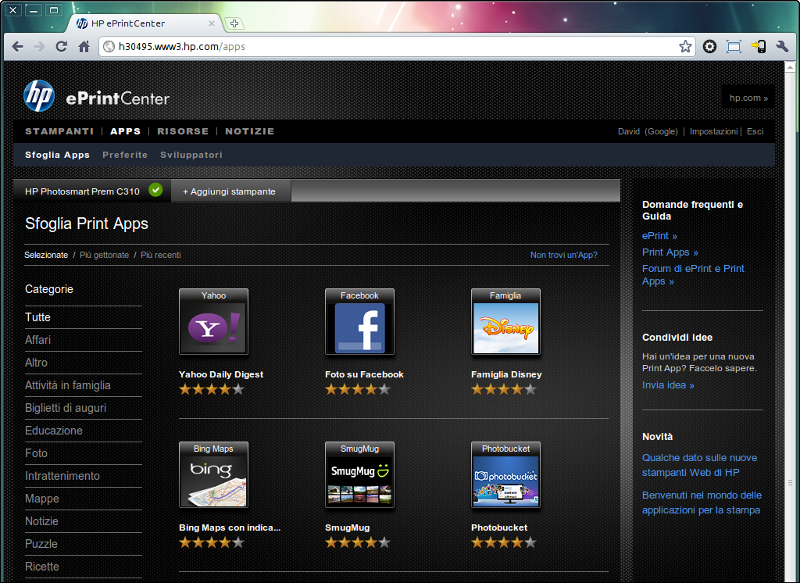Open Impostazioni settings link
800x583 pixels.
click(713, 132)
